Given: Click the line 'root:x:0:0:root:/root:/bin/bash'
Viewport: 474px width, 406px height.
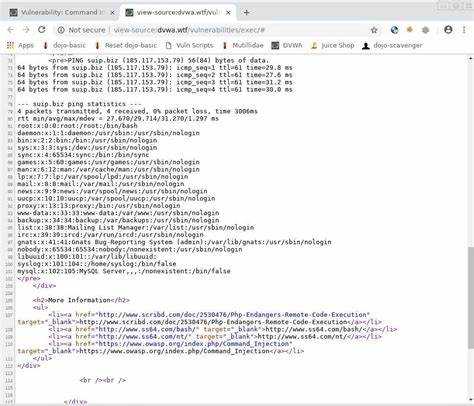Looking at the screenshot, I should click(77, 126).
